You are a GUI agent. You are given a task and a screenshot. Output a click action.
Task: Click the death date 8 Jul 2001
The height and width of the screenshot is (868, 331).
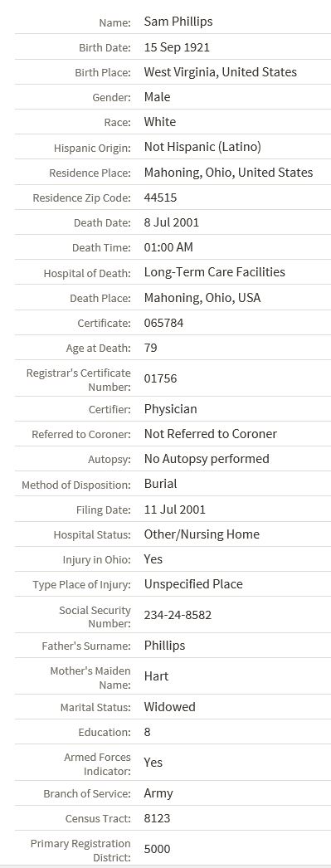coord(172,222)
